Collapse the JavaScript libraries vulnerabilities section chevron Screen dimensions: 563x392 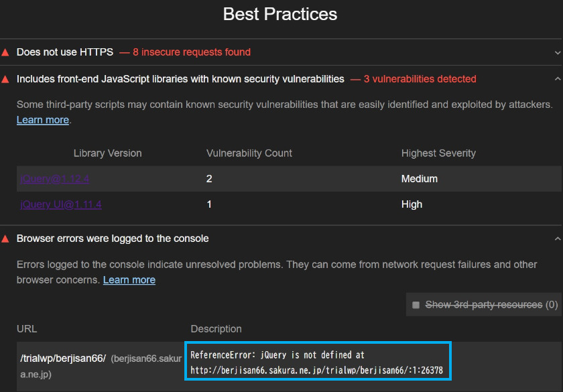(557, 78)
